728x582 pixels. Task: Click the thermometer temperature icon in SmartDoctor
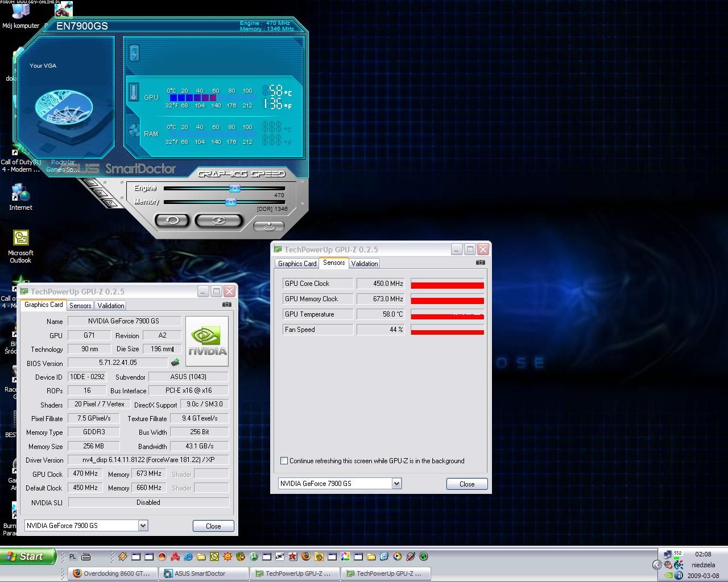134,92
